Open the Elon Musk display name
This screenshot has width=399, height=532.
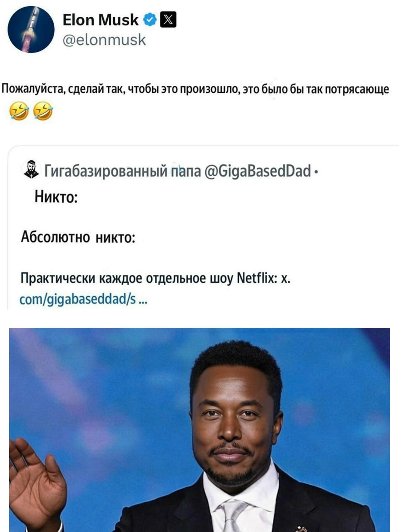(100, 20)
